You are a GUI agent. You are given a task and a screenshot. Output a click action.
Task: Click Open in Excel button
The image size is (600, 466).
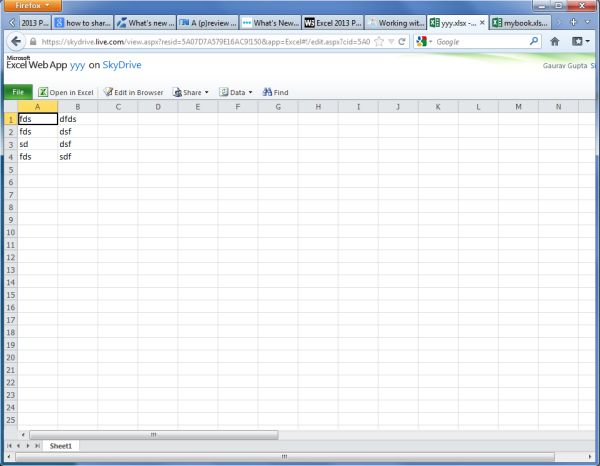click(66, 92)
